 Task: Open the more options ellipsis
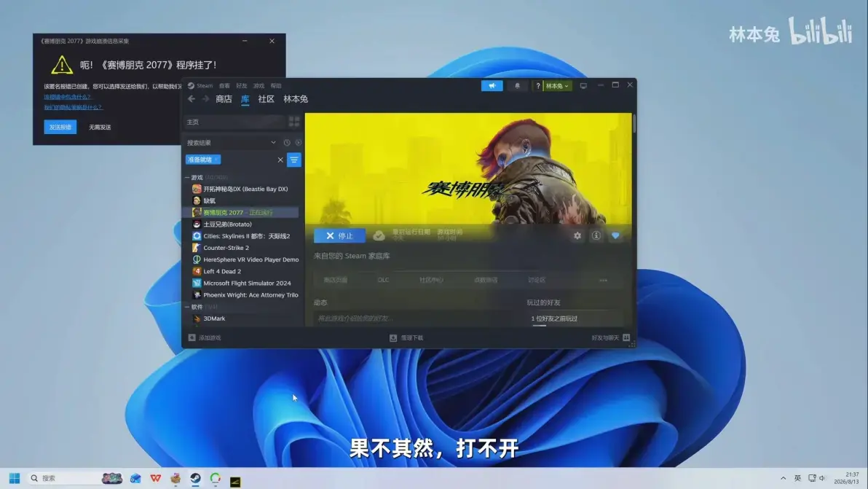[x=603, y=281]
